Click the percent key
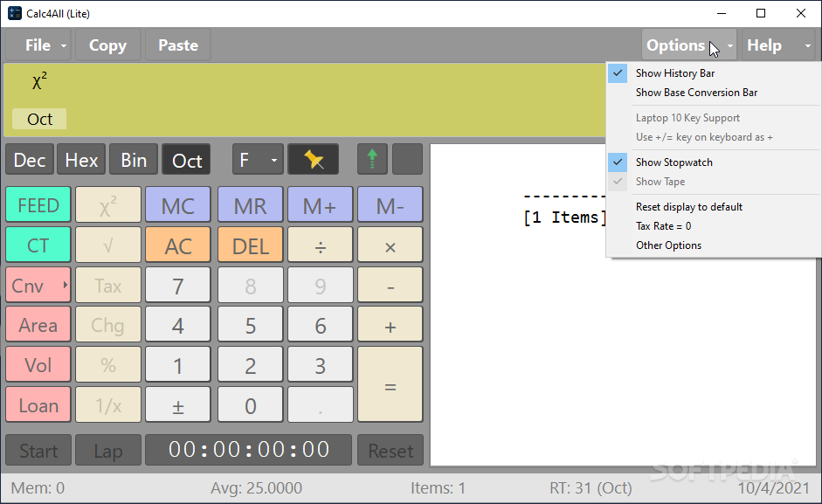The width and height of the screenshot is (822, 504). 108,365
